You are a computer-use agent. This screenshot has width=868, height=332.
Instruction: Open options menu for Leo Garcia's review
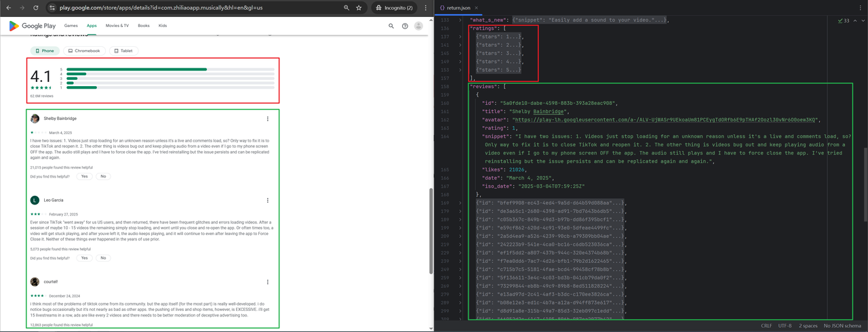(268, 201)
